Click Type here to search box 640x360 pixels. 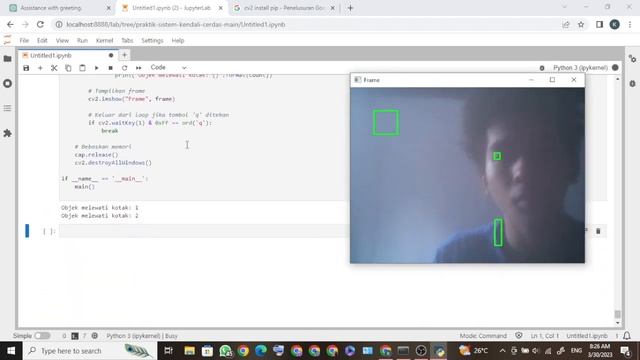click(x=90, y=351)
